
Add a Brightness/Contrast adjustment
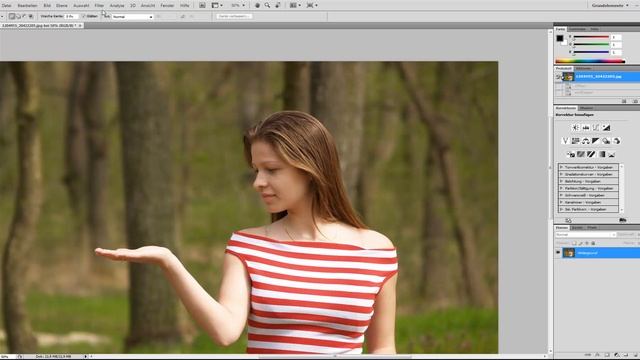576,128
